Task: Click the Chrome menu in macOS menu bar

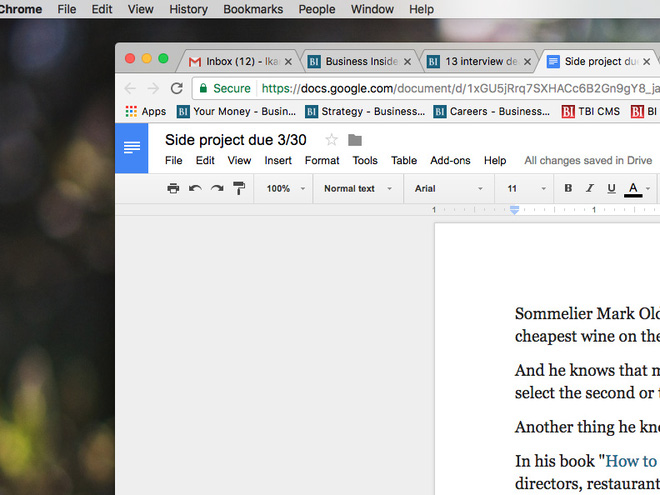Action: pos(20,9)
